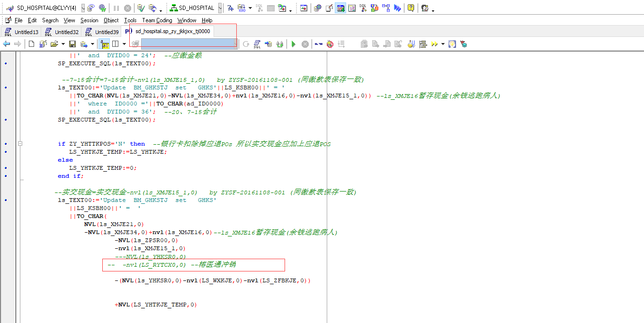644x323 pixels.
Task: Click the new blank document icon
Action: click(x=31, y=44)
